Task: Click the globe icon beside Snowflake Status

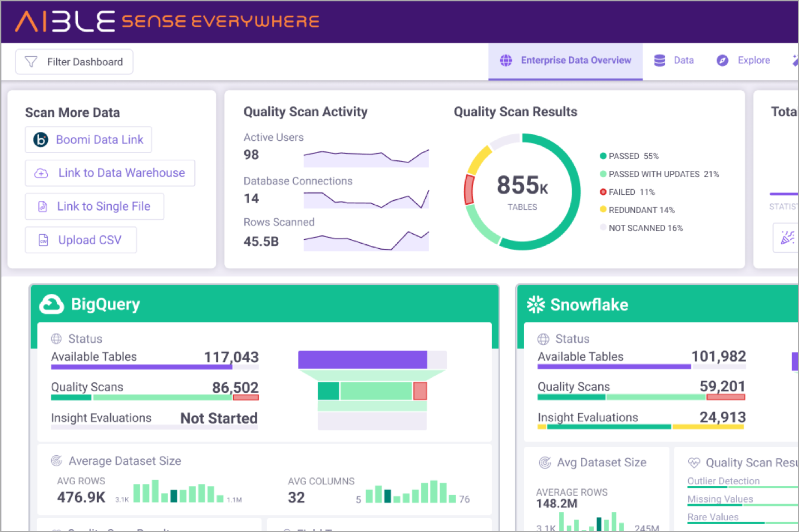Action: 543,339
